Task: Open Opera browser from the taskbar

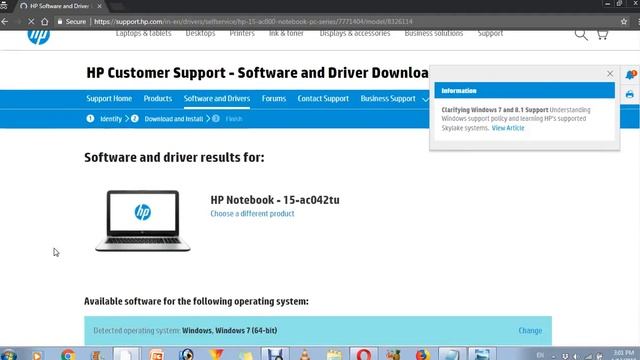Action: (x=363, y=354)
